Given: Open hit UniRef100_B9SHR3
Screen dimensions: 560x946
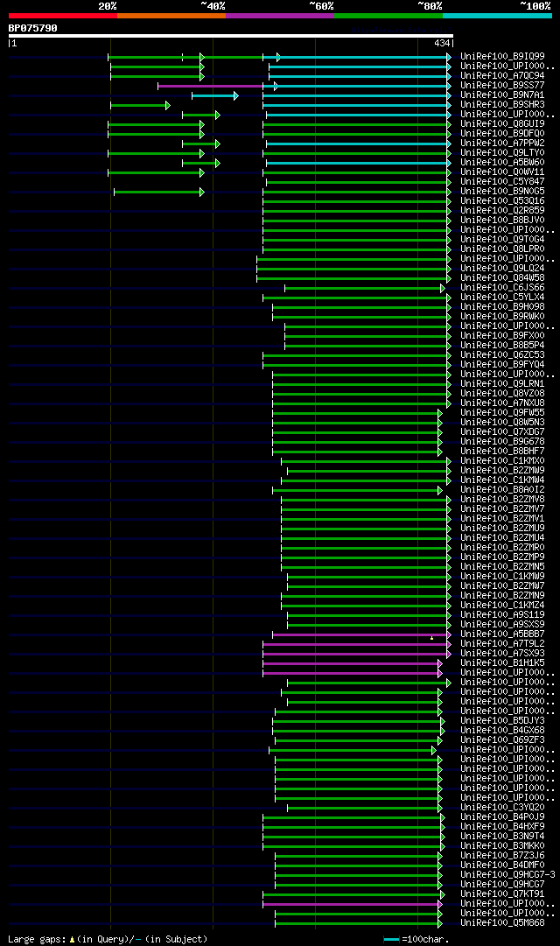Looking at the screenshot, I should (x=502, y=105).
